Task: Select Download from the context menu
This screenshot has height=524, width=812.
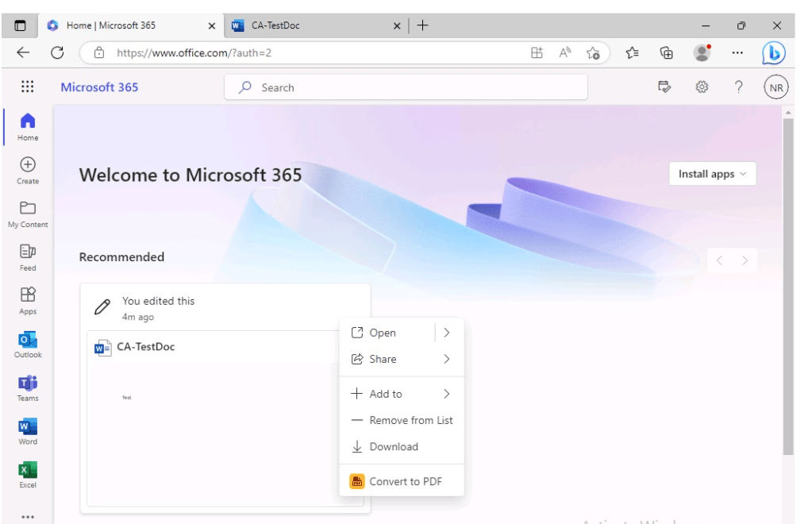Action: coord(394,446)
